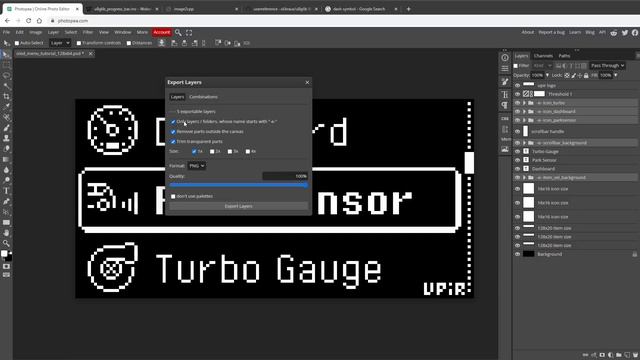This screenshot has height=360, width=640.
Task: Hide the Background layer
Action: pyautogui.click(x=518, y=254)
